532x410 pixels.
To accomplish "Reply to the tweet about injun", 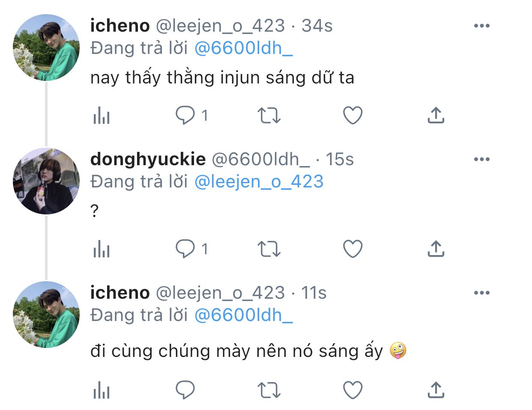I will point(185,116).
